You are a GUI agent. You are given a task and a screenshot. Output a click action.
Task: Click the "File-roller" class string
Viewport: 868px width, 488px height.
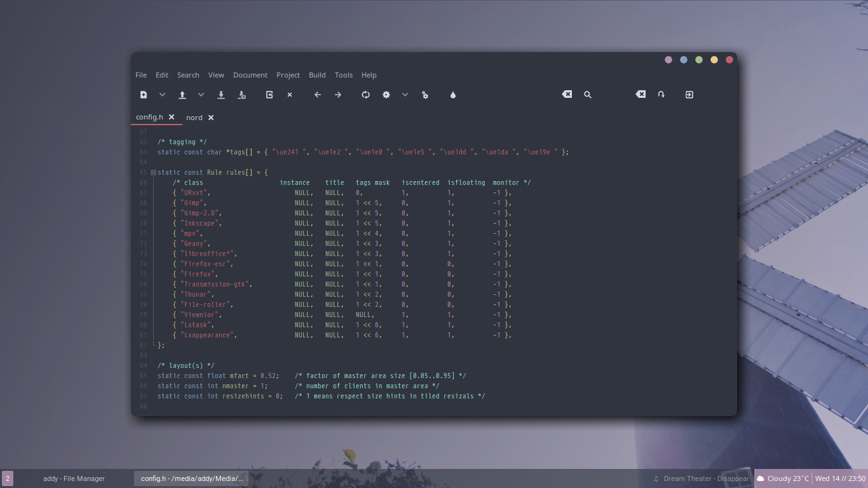206,304
